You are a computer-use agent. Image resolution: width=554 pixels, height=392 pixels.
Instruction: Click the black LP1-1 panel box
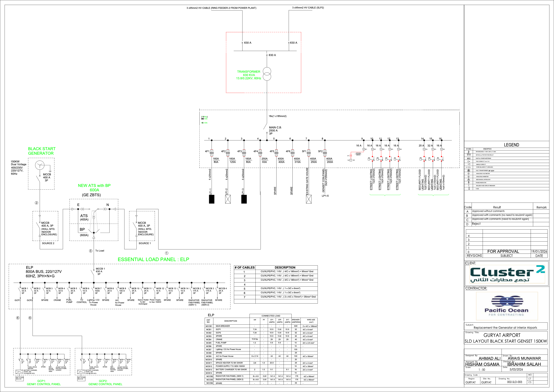coord(212,199)
